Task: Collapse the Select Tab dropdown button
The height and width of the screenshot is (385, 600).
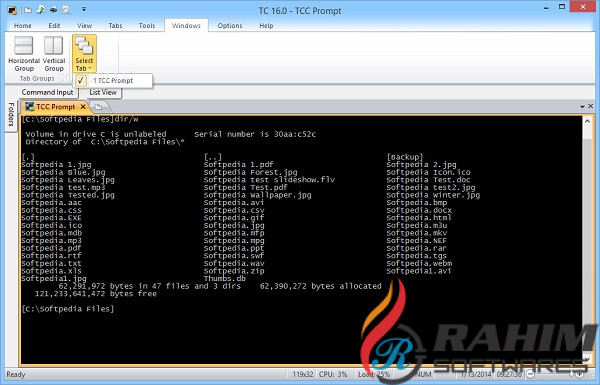Action: pyautogui.click(x=84, y=54)
